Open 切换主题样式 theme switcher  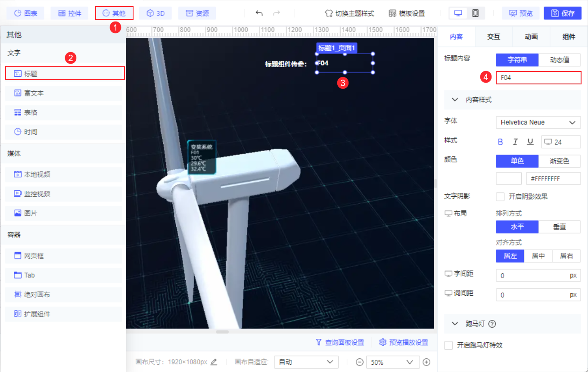click(x=349, y=13)
